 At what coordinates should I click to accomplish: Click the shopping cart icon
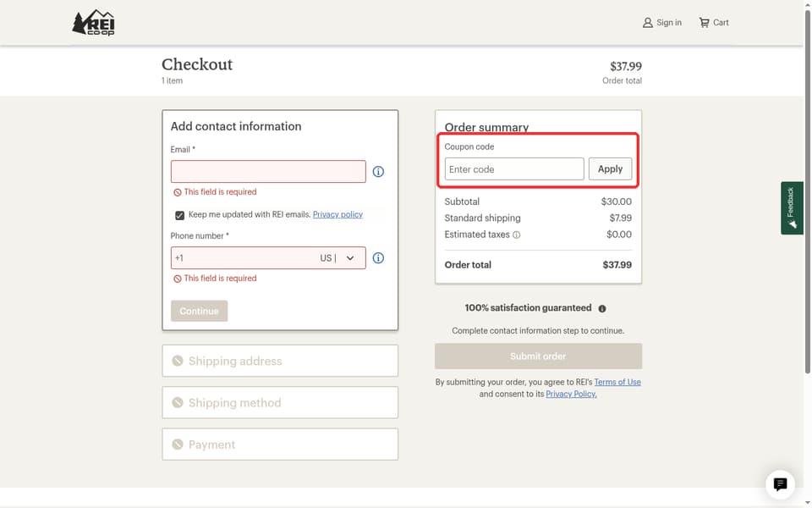tap(704, 23)
